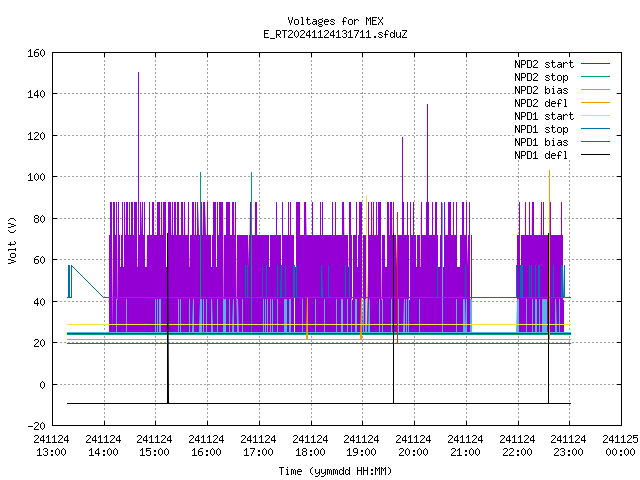640x480 pixels.
Task: Click the 'NPD2 defl' legend label
Action: tap(541, 103)
